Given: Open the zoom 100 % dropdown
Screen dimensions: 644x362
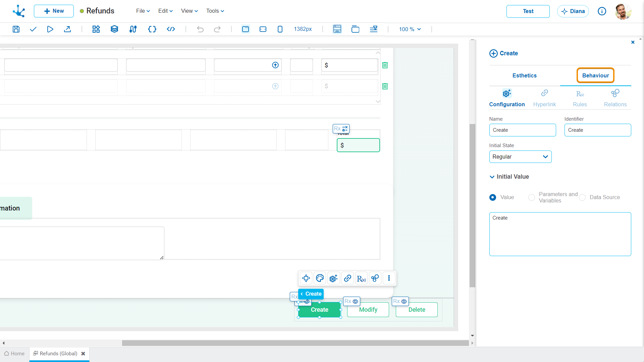Looking at the screenshot, I should pyautogui.click(x=410, y=29).
